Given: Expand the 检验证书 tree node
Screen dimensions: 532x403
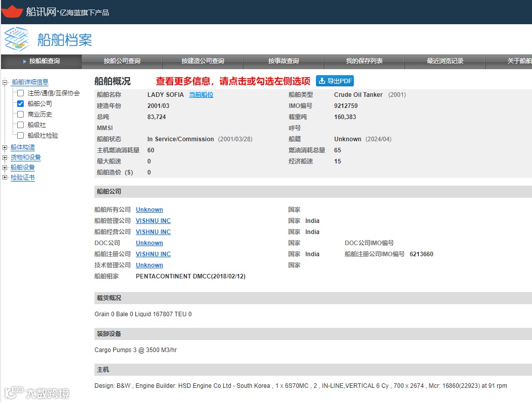Looking at the screenshot, I should [x=5, y=177].
